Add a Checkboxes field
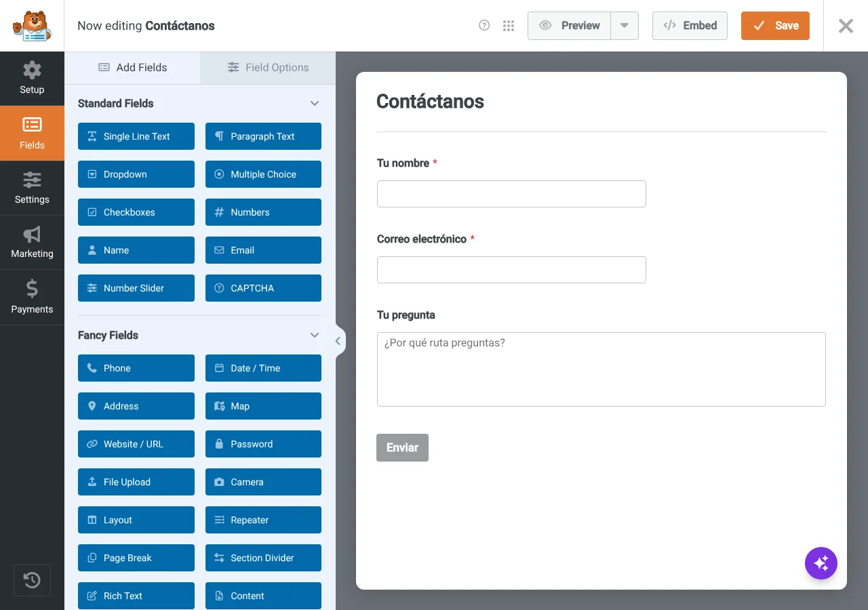Screen dimensions: 868x610 pos(136,212)
